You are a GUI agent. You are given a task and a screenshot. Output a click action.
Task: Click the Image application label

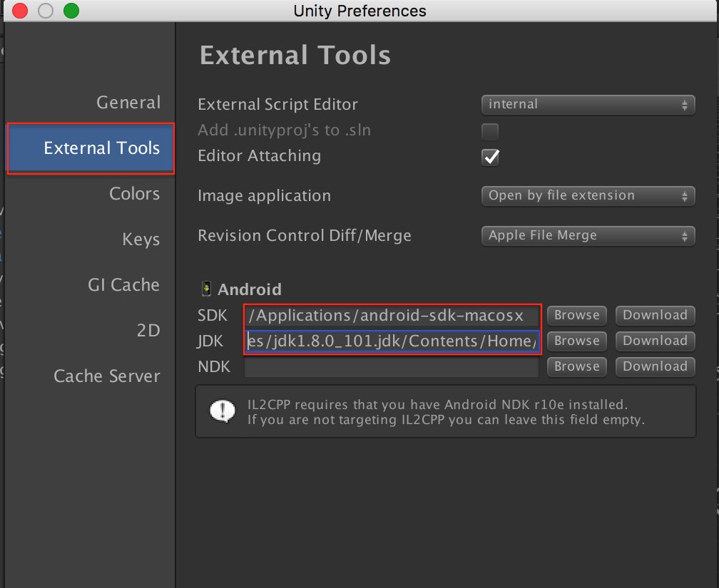tap(264, 196)
